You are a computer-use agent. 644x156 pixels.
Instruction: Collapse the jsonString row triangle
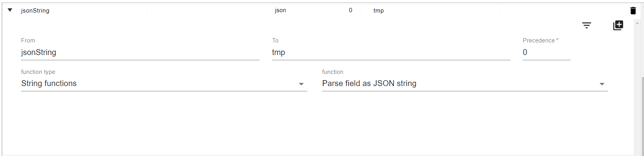(10, 10)
